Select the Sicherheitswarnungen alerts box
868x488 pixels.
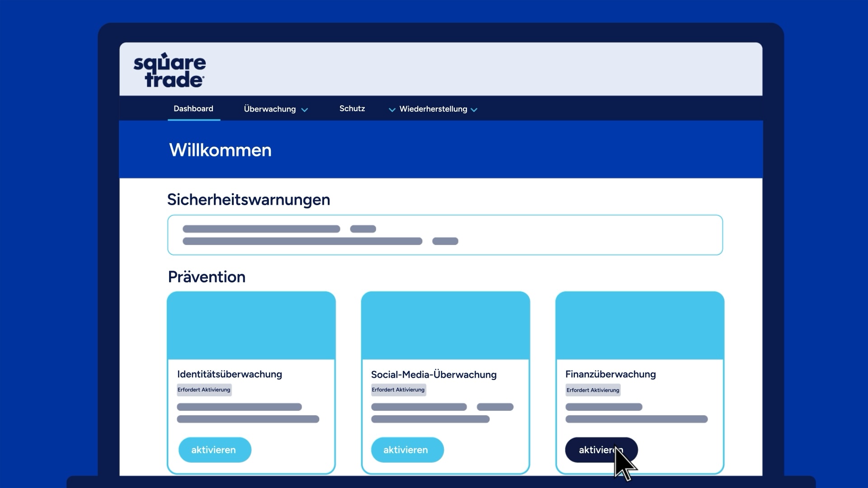445,235
